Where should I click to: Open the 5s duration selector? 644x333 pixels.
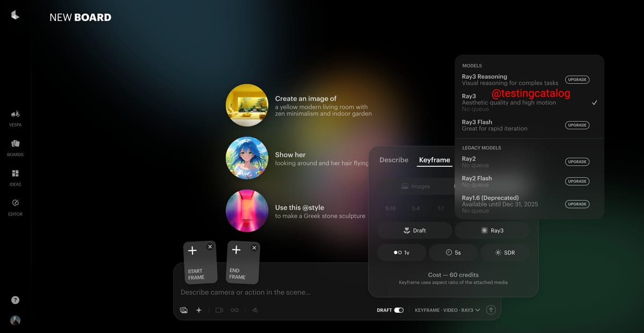(452, 252)
